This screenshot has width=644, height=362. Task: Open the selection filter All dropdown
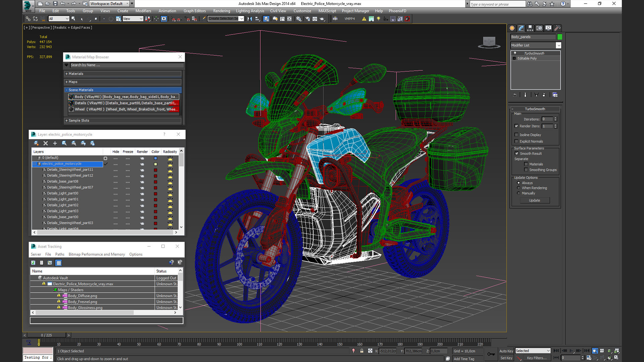(59, 19)
